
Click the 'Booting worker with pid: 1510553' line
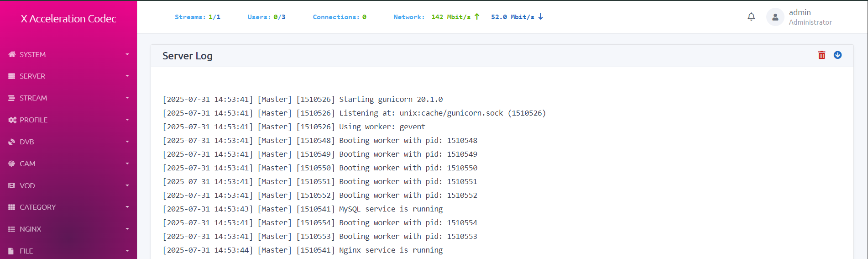click(x=320, y=237)
